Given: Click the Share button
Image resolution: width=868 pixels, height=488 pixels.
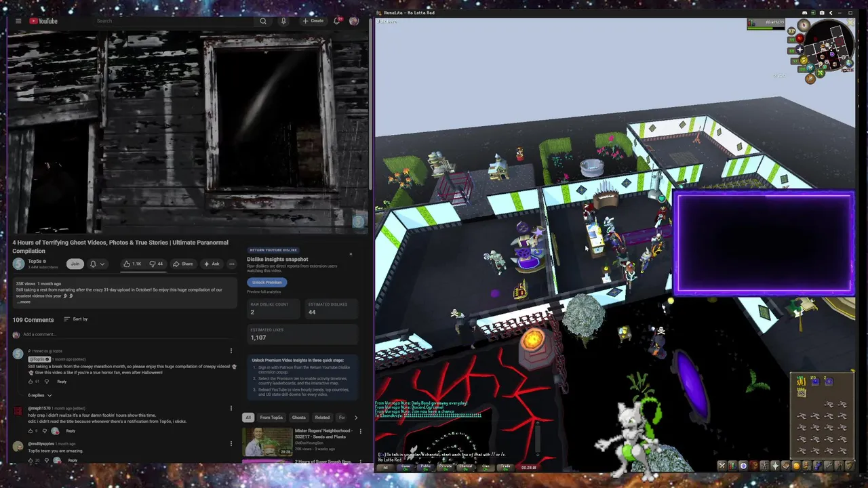Looking at the screenshot, I should (x=183, y=264).
